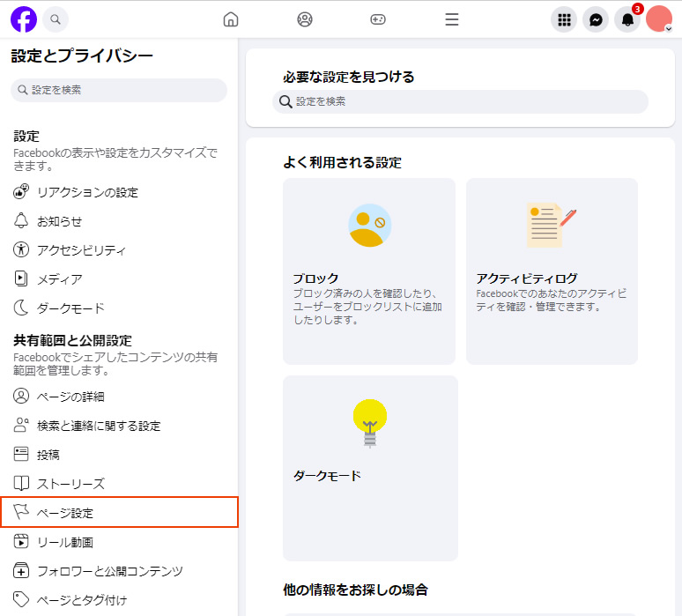Open the account profile avatar menu
The width and height of the screenshot is (682, 616).
[x=659, y=19]
